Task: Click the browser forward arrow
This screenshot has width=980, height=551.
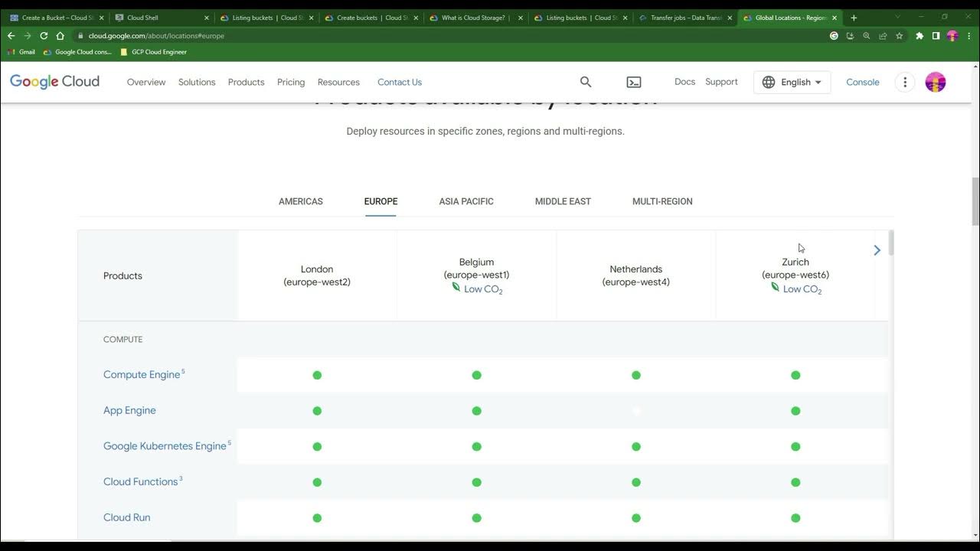Action: tap(28, 35)
